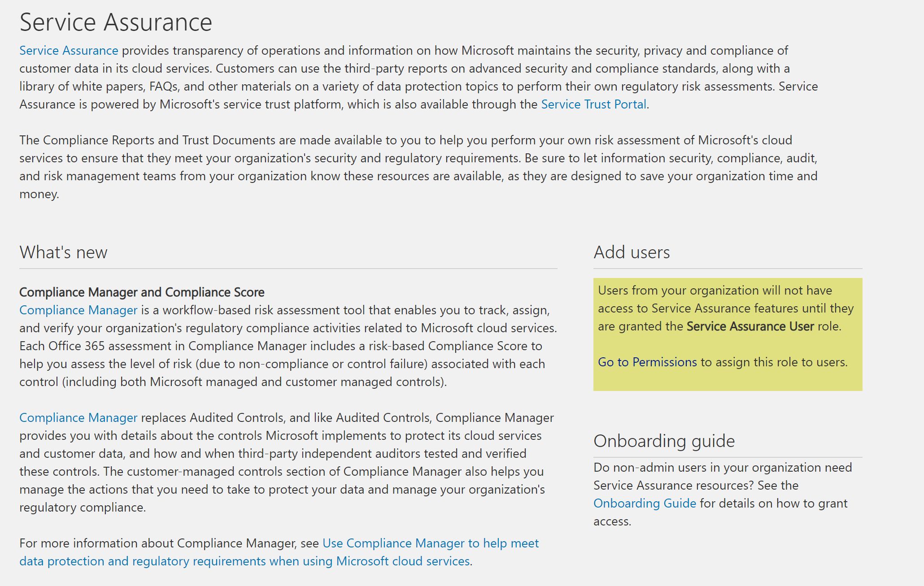Click Compliance Manager link before "is a workflow-based"

[78, 310]
